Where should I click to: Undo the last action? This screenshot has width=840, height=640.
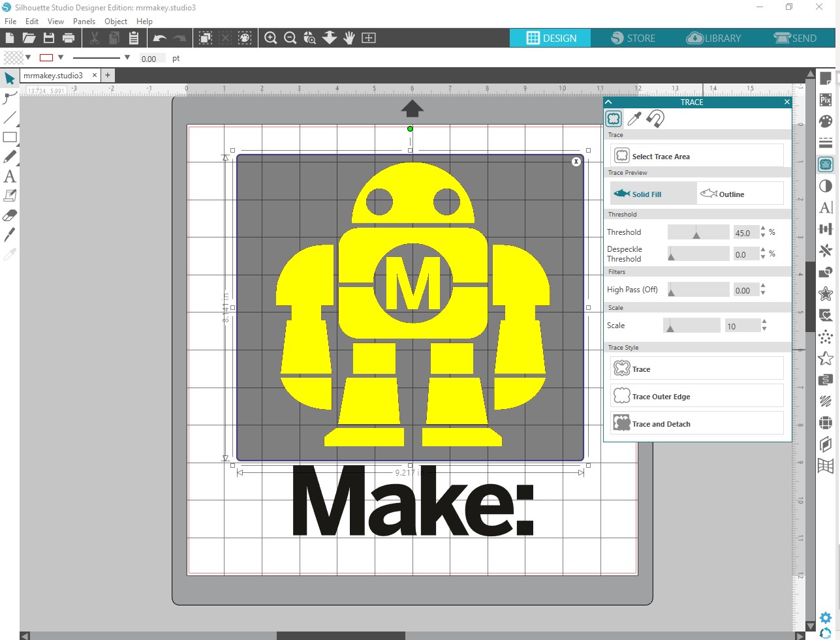point(160,38)
